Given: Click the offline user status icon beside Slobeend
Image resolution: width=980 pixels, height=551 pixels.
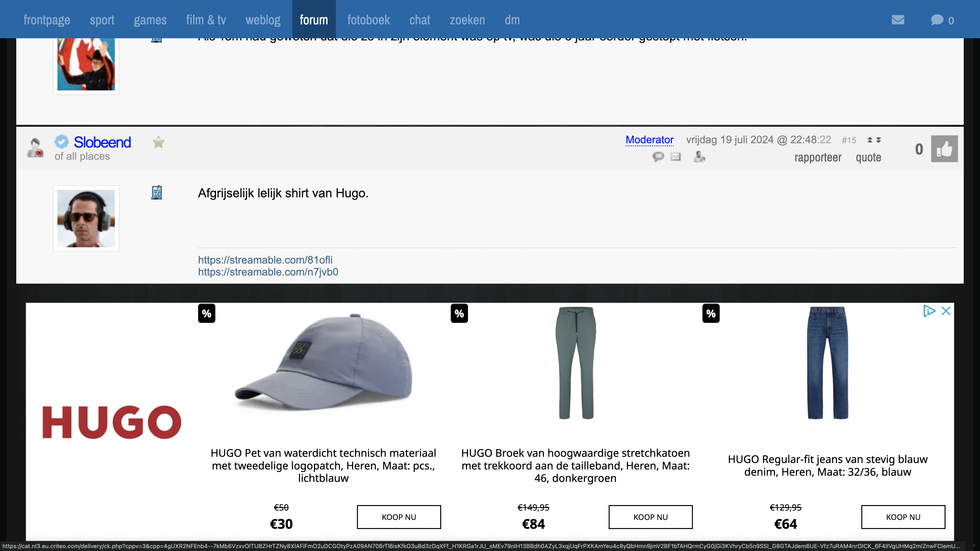Looking at the screenshot, I should click(x=35, y=148).
